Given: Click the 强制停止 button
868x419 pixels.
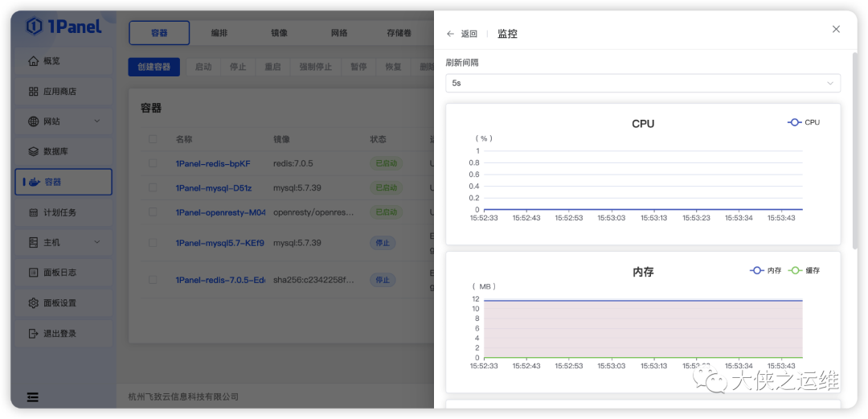Looking at the screenshot, I should (x=316, y=67).
